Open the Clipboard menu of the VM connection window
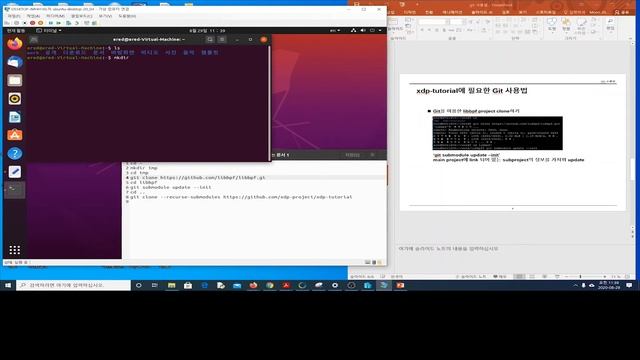Viewport: 640px width, 360px height. 82,16
